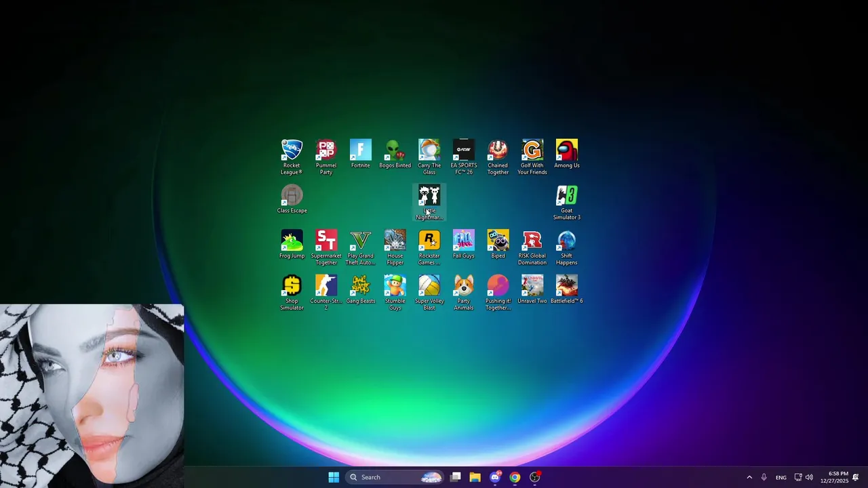868x488 pixels.
Task: Open Discord from the taskbar
Action: [x=495, y=477]
